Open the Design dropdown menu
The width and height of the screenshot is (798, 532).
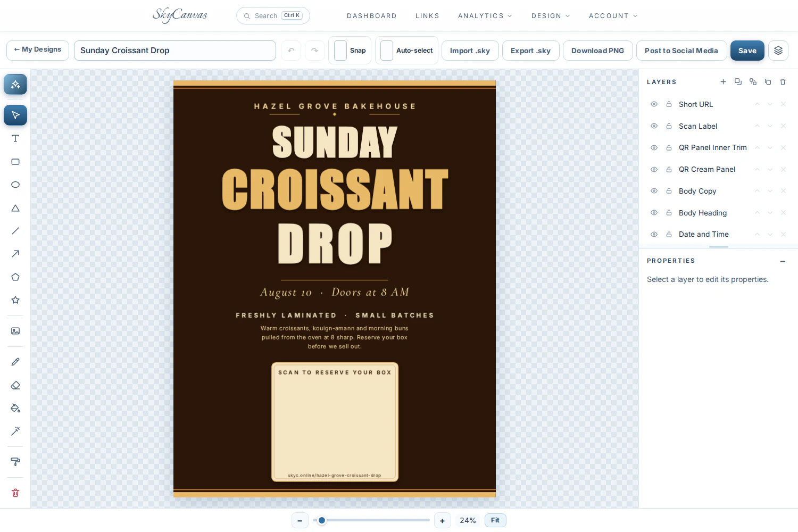[551, 16]
